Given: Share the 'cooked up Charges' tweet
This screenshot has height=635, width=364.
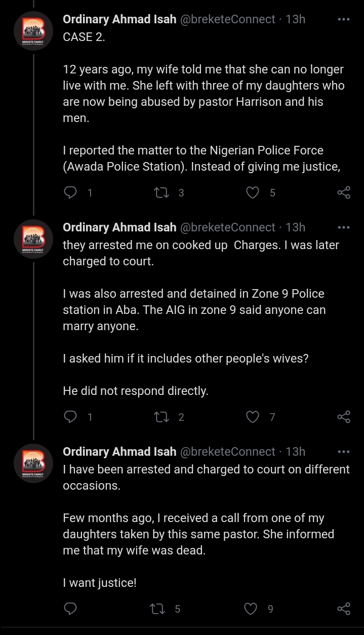Looking at the screenshot, I should (x=344, y=417).
